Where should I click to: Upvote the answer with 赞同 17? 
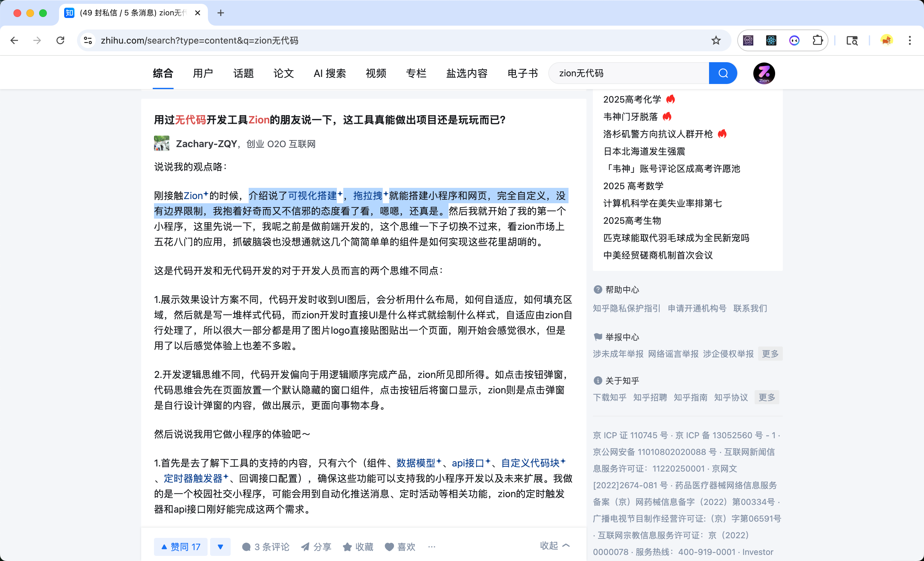coord(181,547)
